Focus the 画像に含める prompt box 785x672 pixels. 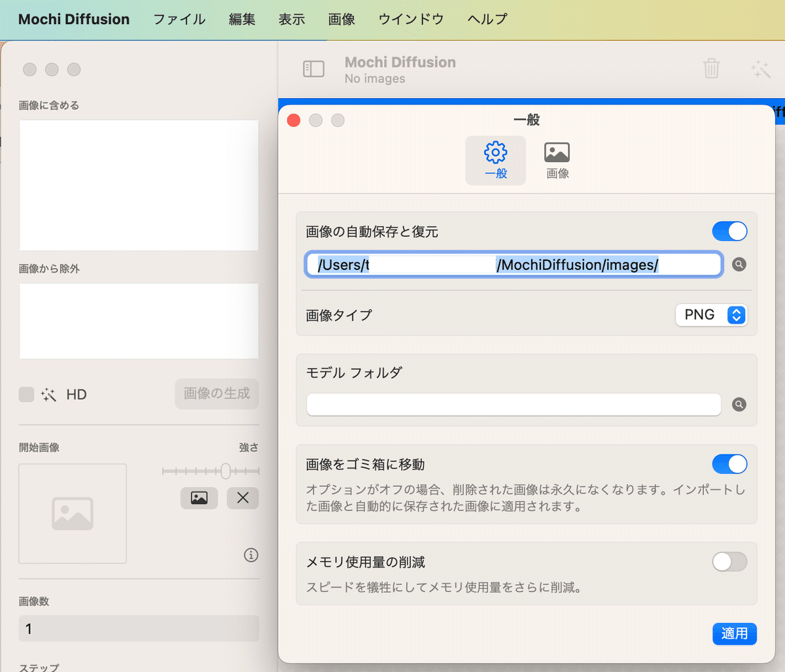click(139, 185)
